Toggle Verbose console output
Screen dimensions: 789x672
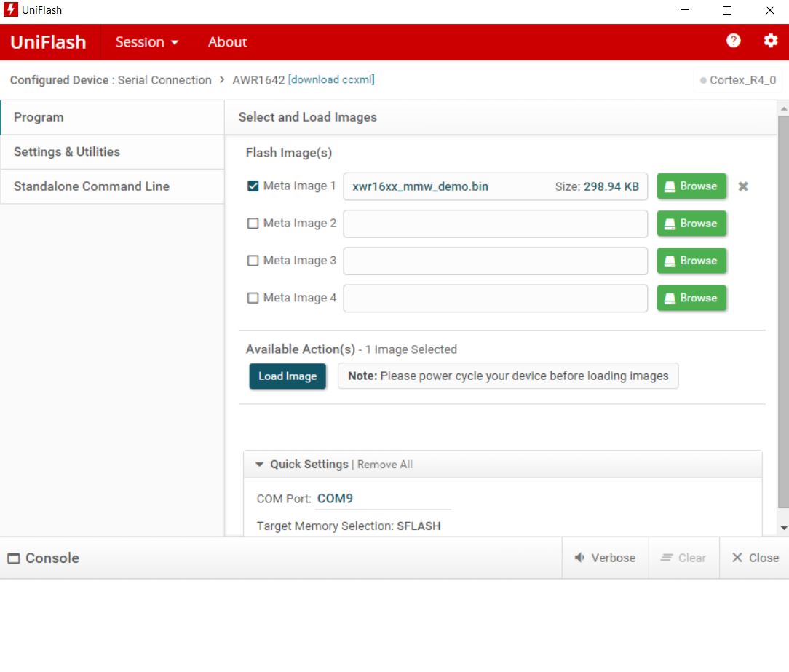pyautogui.click(x=605, y=558)
